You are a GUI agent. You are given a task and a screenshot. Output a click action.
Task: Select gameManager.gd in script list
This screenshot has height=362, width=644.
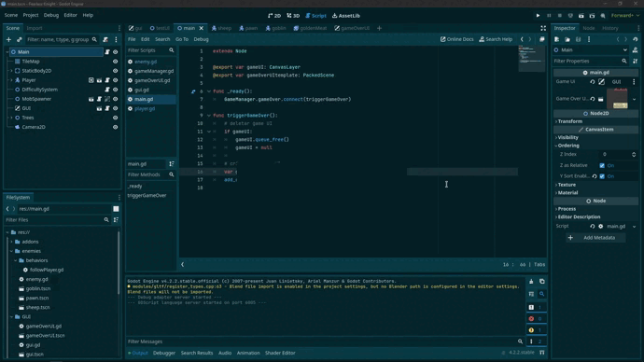[x=154, y=72]
